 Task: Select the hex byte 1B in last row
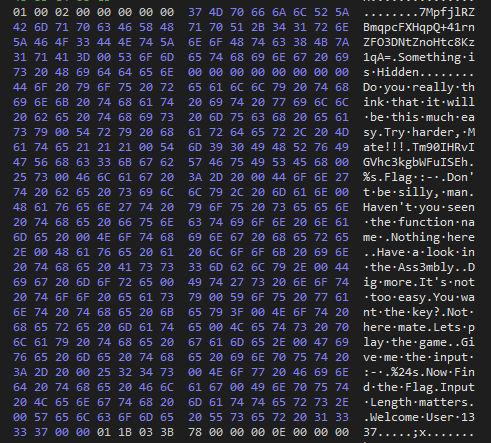click(x=125, y=432)
